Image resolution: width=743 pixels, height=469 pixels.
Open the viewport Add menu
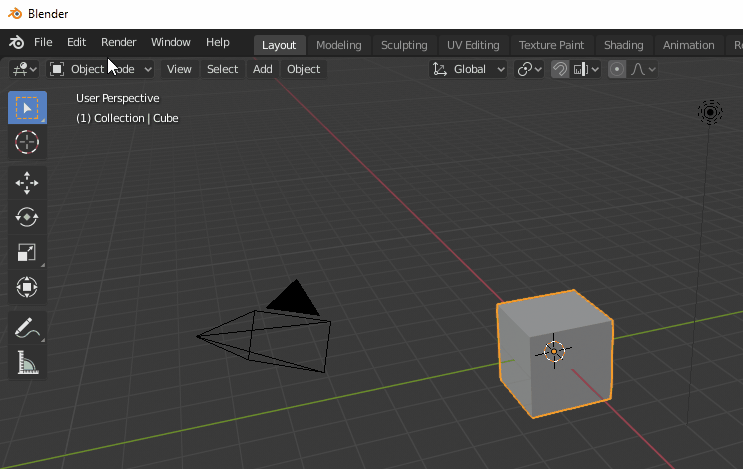[x=263, y=69]
